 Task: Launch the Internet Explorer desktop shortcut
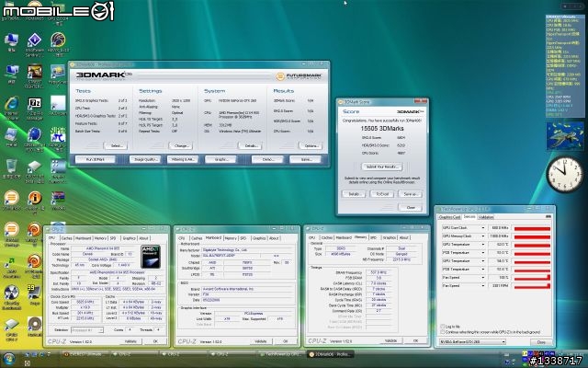11,105
